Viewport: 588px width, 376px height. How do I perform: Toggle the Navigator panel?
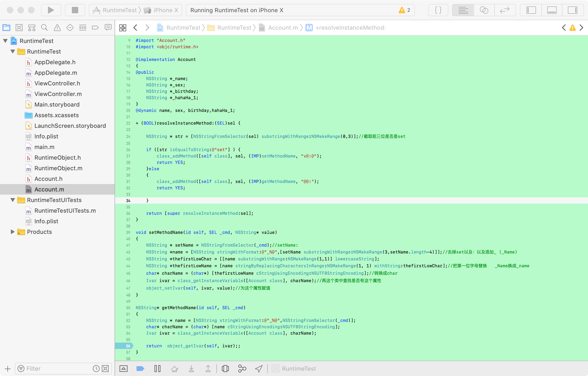(531, 10)
